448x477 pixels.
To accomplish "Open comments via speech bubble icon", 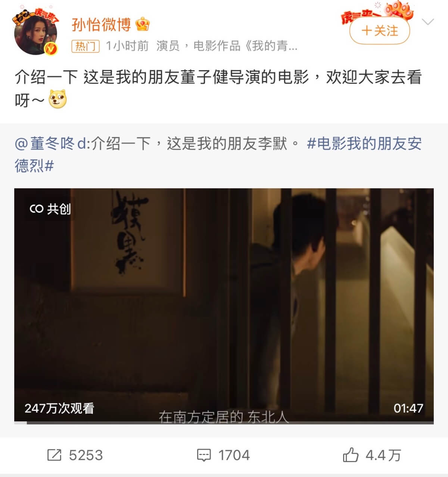I will coord(204,455).
